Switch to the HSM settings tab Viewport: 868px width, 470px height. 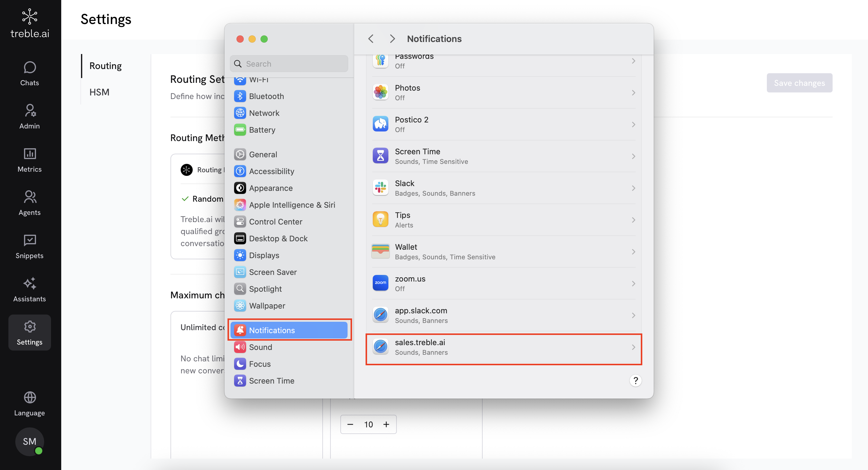pyautogui.click(x=99, y=92)
